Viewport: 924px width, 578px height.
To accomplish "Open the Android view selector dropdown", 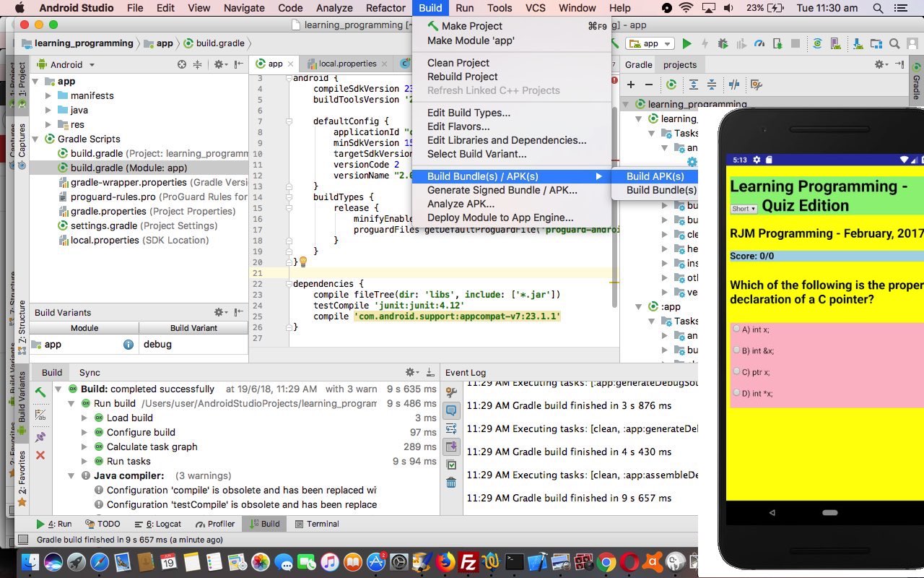I will (66, 64).
